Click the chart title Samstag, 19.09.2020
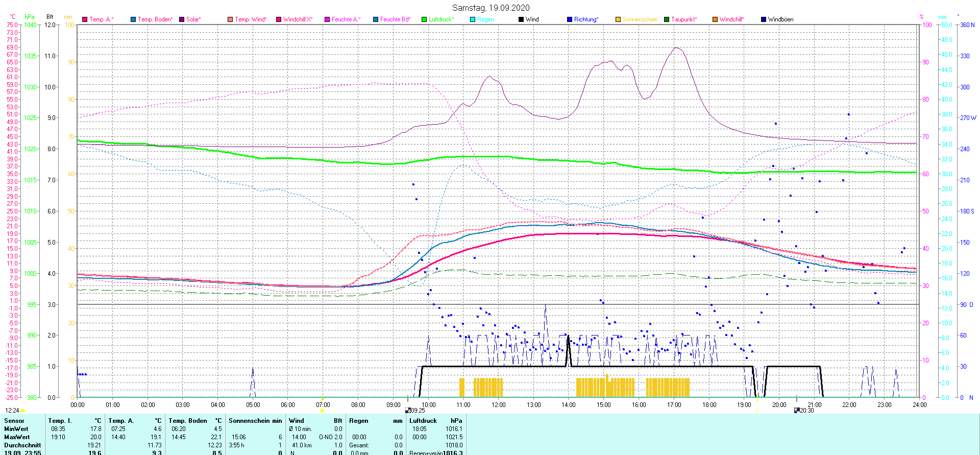 pos(491,8)
